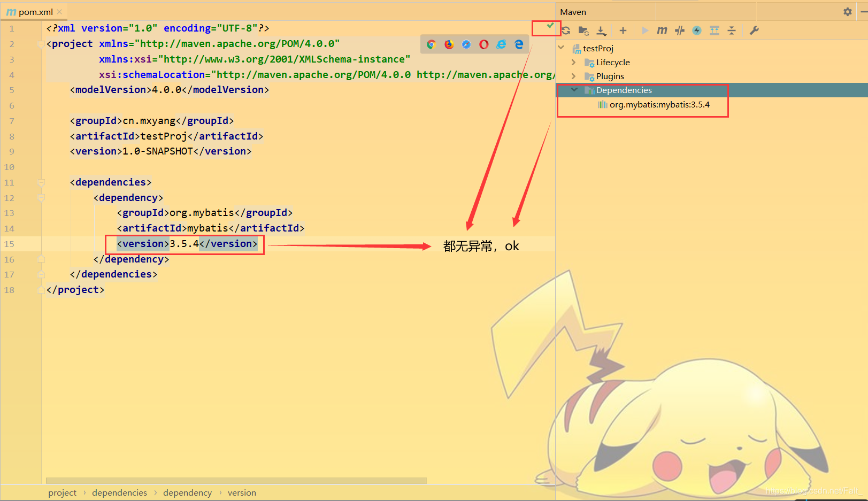The width and height of the screenshot is (868, 501).
Task: Fold the dependency block at line 12
Action: [41, 198]
